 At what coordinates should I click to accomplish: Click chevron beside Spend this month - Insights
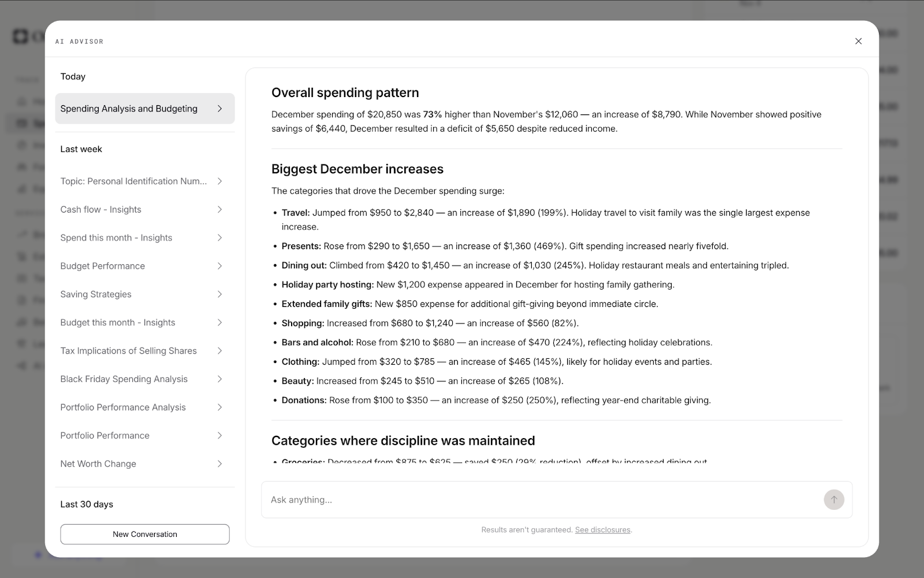coord(219,238)
